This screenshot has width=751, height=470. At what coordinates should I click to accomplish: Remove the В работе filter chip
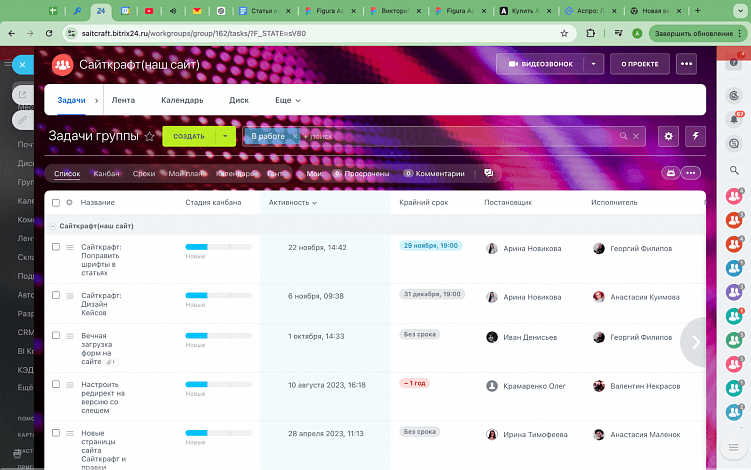click(x=295, y=137)
